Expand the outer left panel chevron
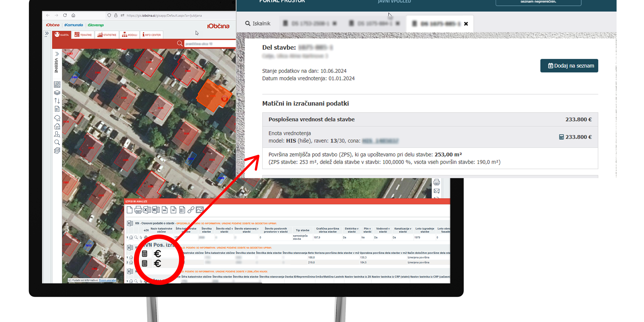 click(47, 34)
